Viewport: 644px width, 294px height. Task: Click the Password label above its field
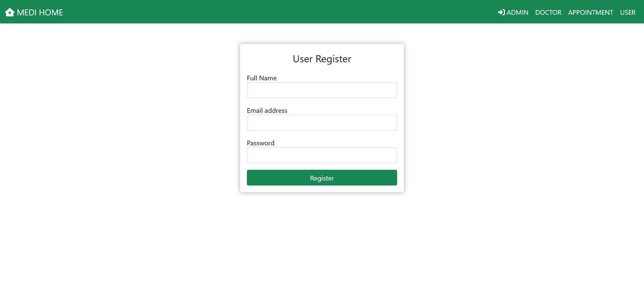pyautogui.click(x=261, y=143)
